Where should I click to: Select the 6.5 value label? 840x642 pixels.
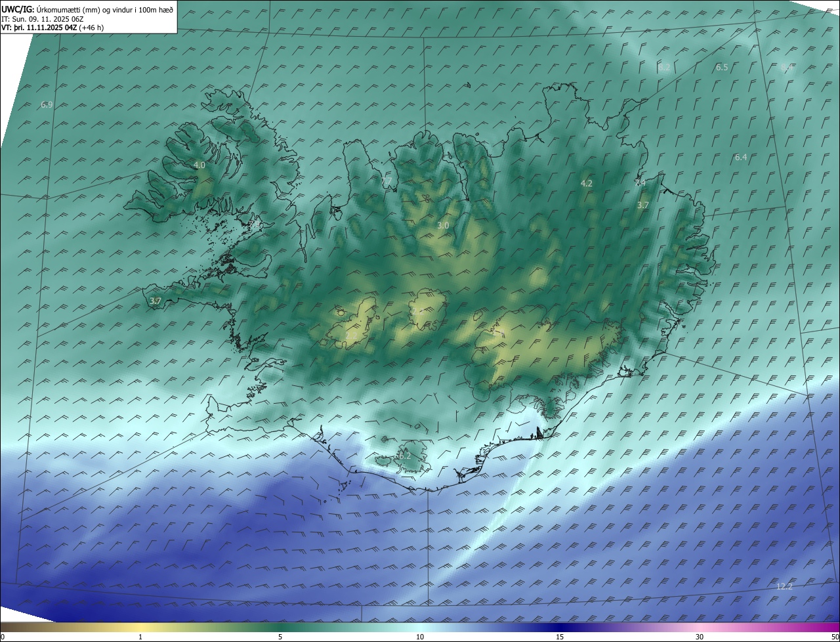(722, 67)
